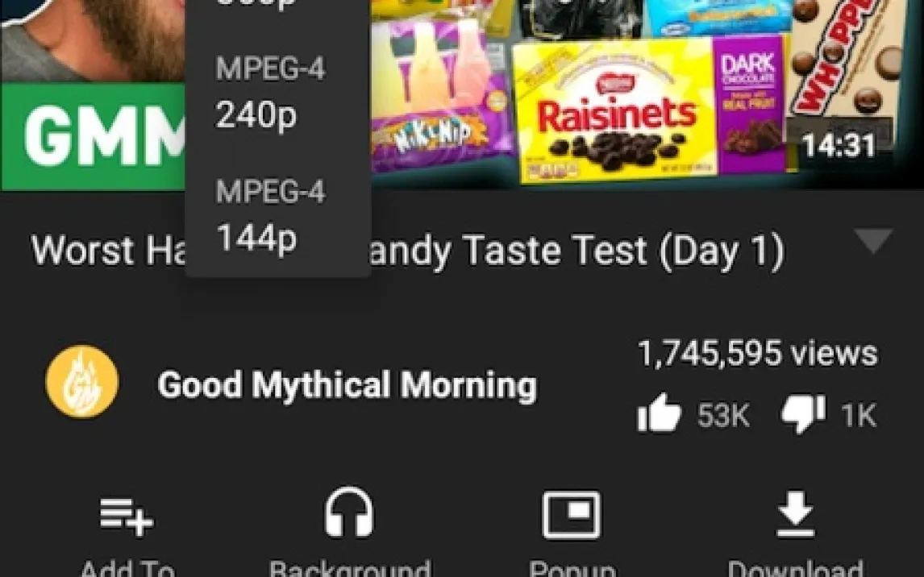
Task: Tap the video title text
Action: (408, 251)
